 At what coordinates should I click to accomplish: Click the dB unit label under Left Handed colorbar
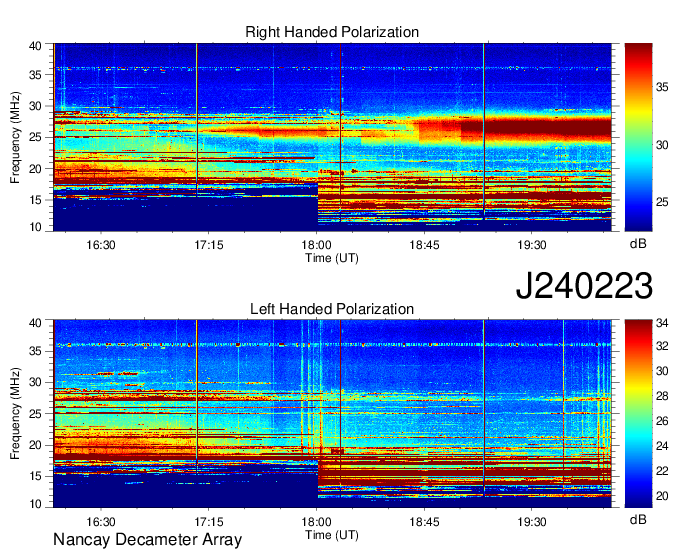click(x=638, y=519)
